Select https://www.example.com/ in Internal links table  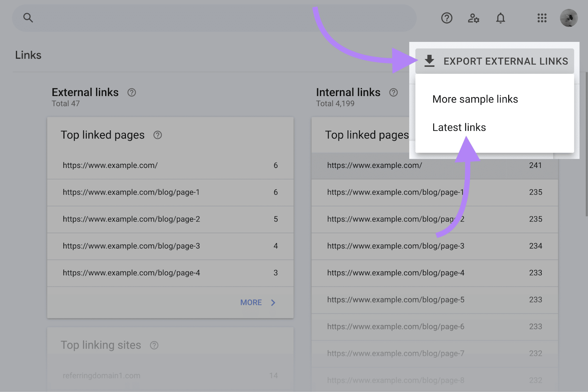coord(374,165)
